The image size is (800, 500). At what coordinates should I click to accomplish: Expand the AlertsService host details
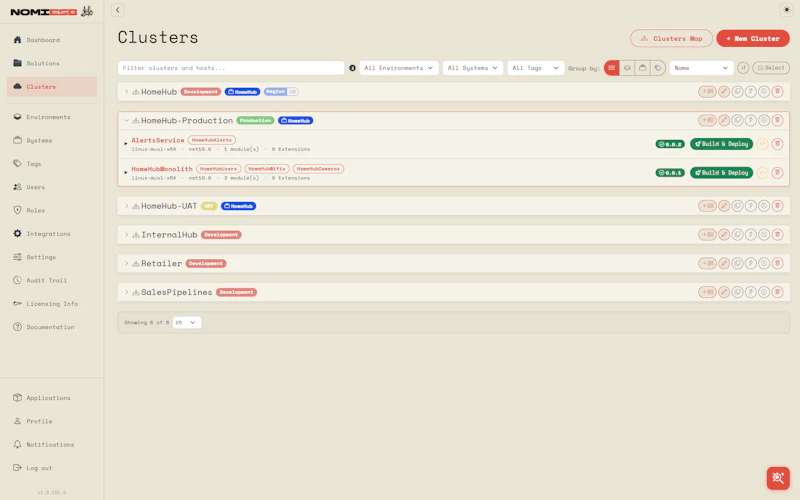click(x=126, y=144)
